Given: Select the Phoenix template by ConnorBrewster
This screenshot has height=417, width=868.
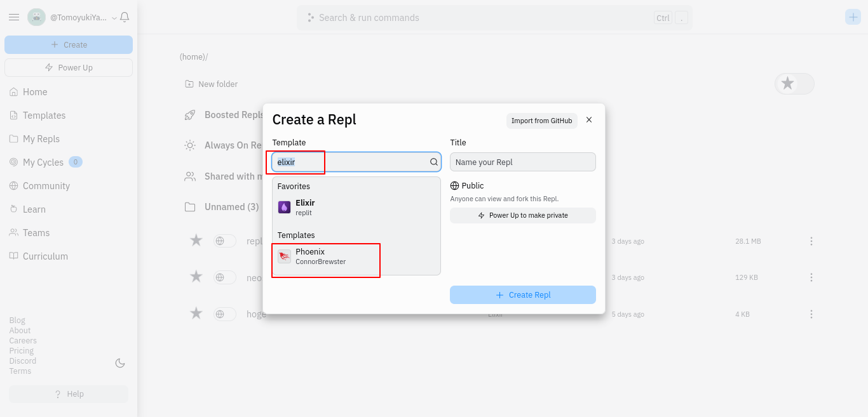Looking at the screenshot, I should coord(356,256).
